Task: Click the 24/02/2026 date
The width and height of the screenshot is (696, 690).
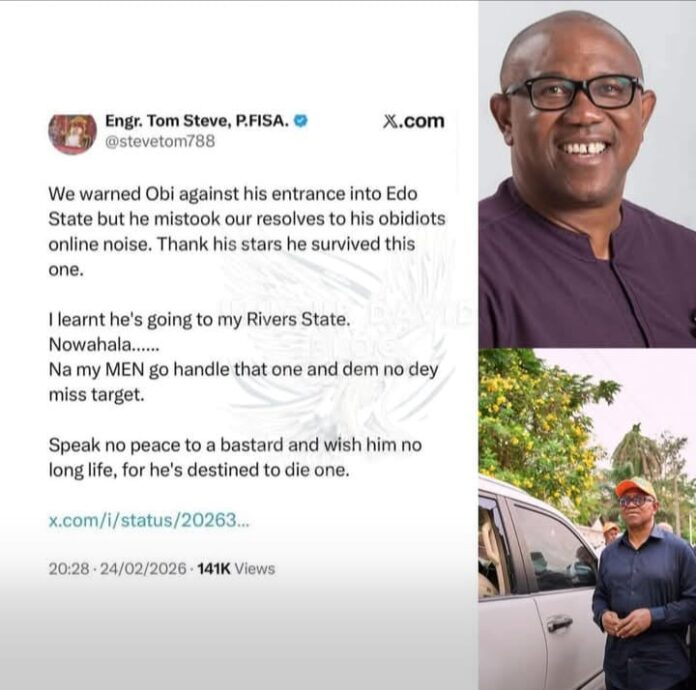Action: [143, 569]
